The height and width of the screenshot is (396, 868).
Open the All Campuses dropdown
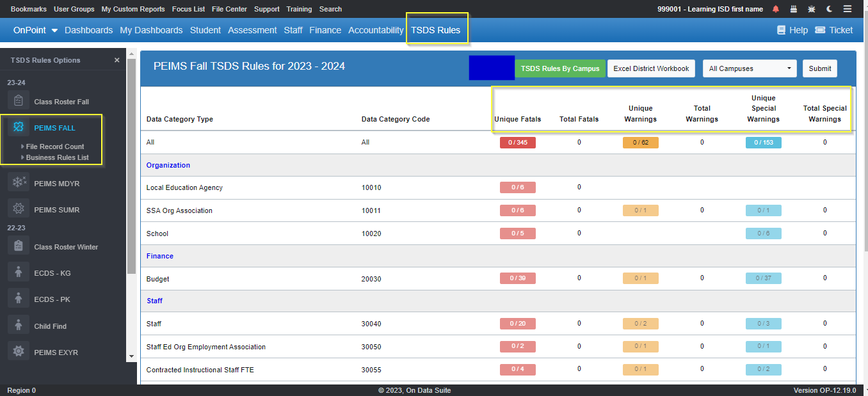[x=749, y=68]
